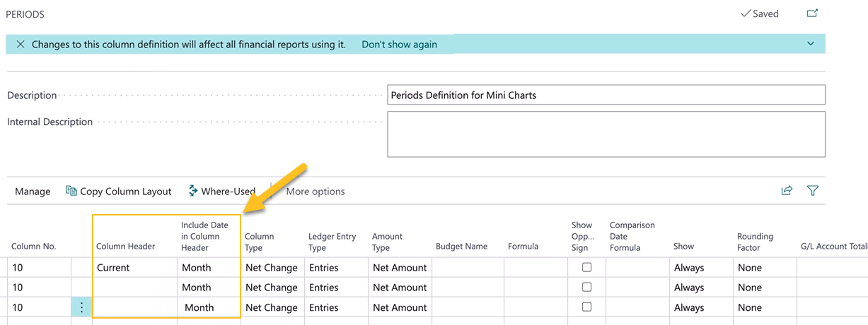The width and height of the screenshot is (868, 325).
Task: Click the Copy Column Layout icon
Action: coord(71,191)
